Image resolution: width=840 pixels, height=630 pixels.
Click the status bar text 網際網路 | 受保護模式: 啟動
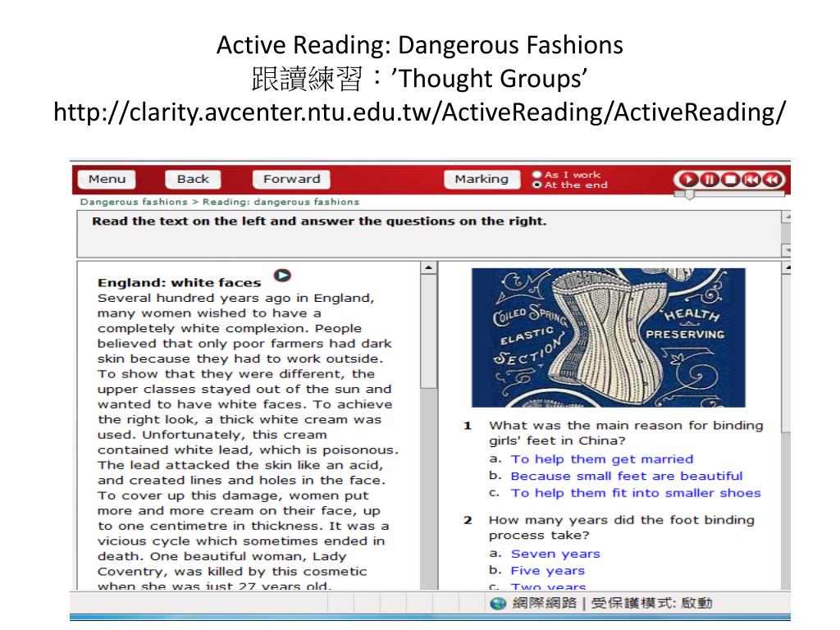(612, 603)
